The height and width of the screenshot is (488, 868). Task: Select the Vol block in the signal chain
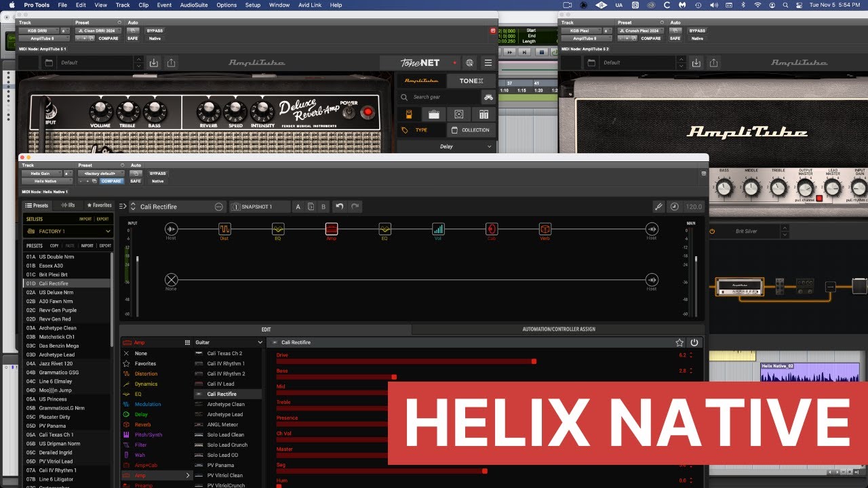pyautogui.click(x=439, y=229)
